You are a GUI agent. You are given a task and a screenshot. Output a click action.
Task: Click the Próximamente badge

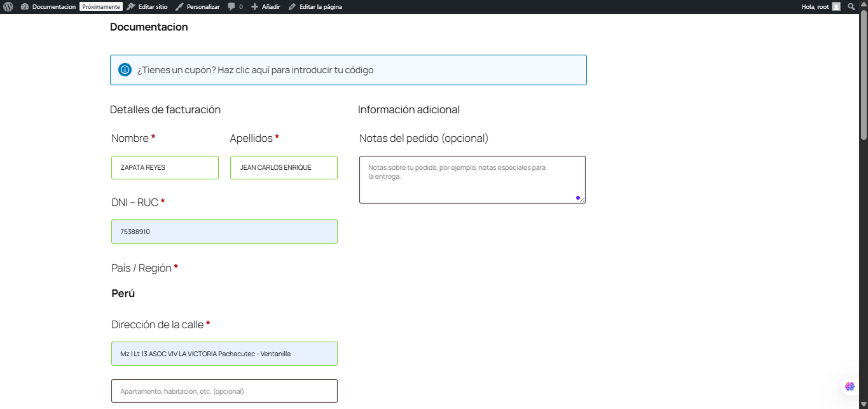pos(100,6)
